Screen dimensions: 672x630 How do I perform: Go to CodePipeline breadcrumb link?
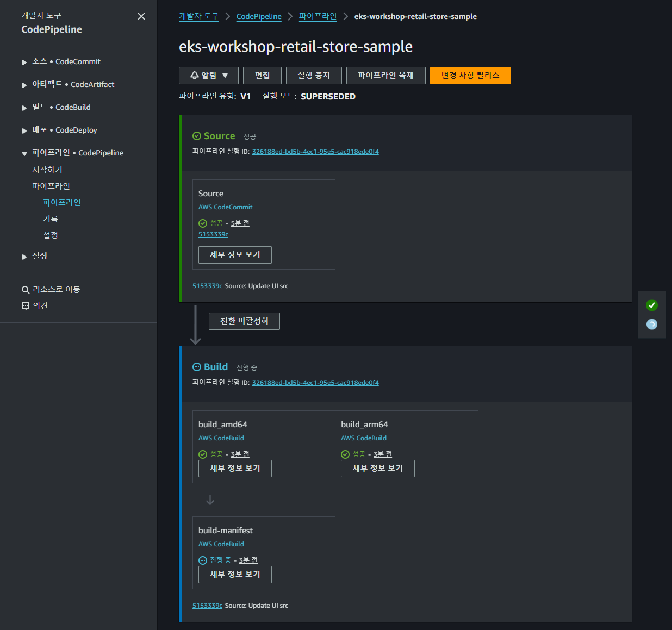point(259,16)
